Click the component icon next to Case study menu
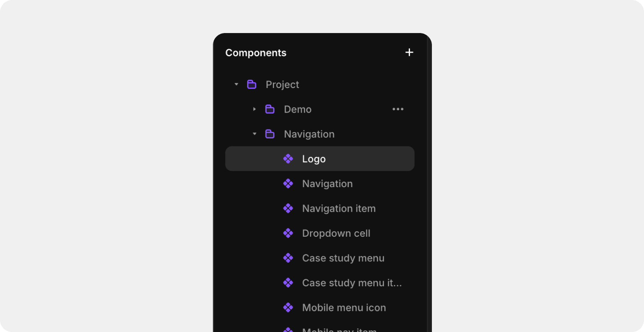The width and height of the screenshot is (644, 332). [288, 258]
